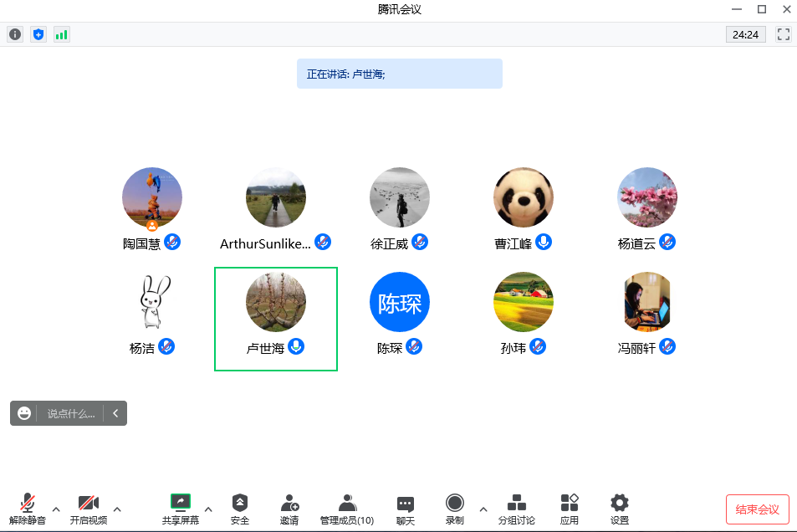Click the 说点什么 message input
The height and width of the screenshot is (532, 797).
pos(71,413)
